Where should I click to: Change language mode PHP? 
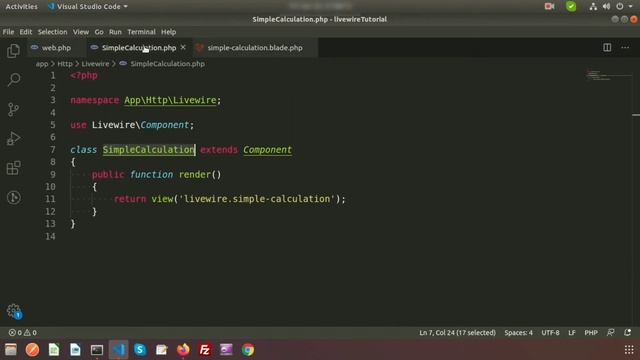(x=591, y=333)
